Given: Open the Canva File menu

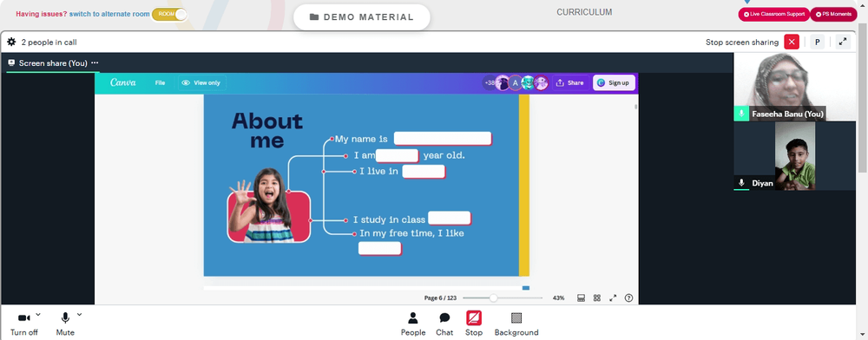Looking at the screenshot, I should pos(160,83).
